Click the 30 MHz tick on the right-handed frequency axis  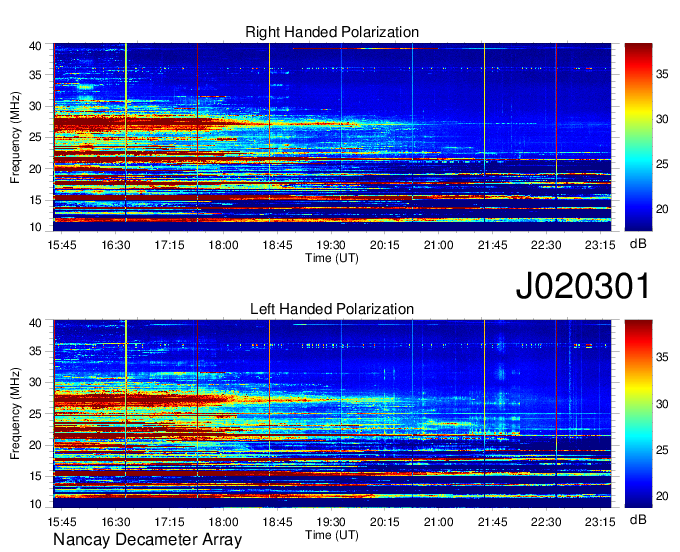36,106
